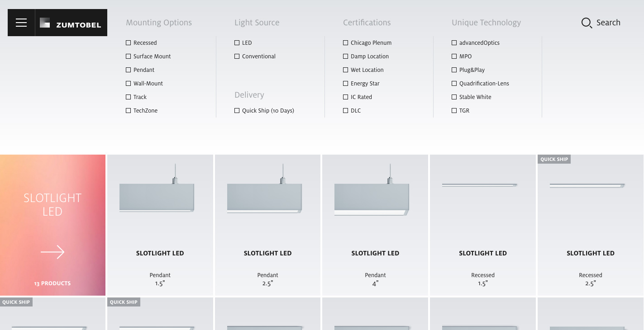Click the Quick Ship badge on Recessed 2.5"
This screenshot has height=330, width=644.
click(x=554, y=159)
